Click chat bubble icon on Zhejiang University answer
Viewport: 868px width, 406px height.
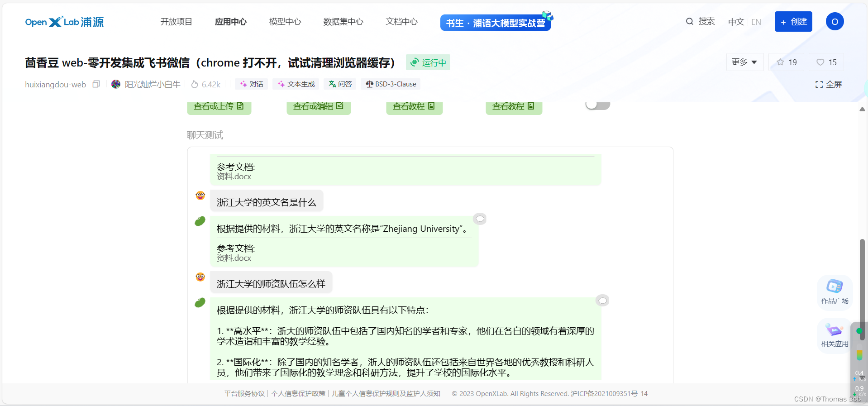tap(480, 219)
